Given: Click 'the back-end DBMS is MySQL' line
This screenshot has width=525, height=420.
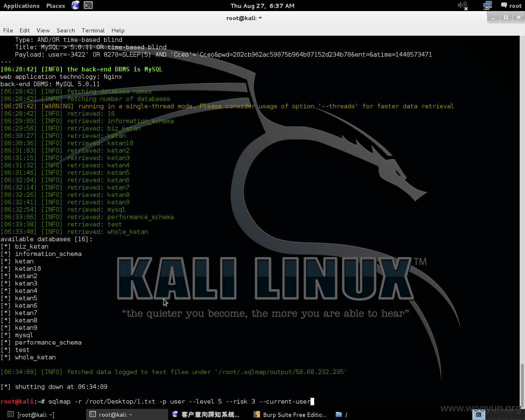Looking at the screenshot, I should [82, 69].
